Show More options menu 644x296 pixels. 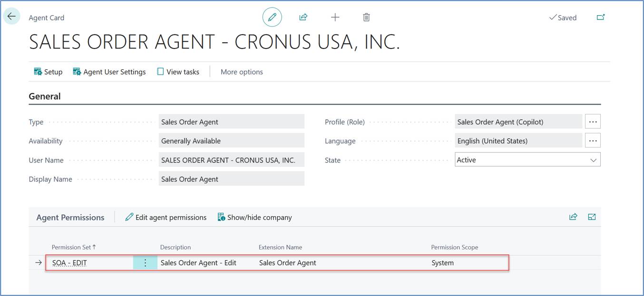[x=242, y=72]
